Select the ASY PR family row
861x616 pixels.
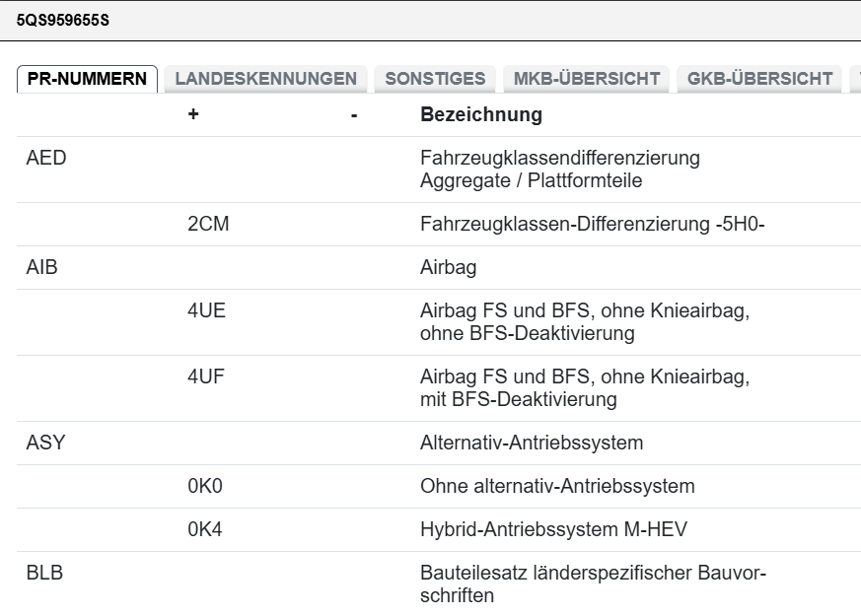click(x=45, y=444)
